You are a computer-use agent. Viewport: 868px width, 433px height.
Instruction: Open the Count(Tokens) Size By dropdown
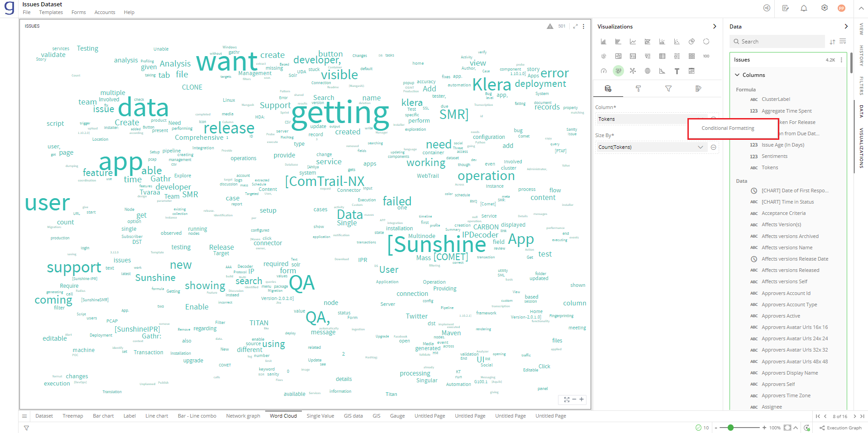point(700,147)
